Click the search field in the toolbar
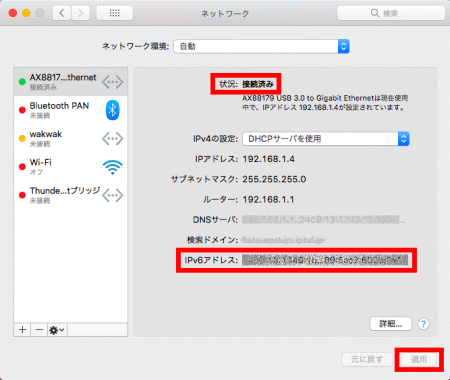Viewport: 450px width, 380px height. 391,13
